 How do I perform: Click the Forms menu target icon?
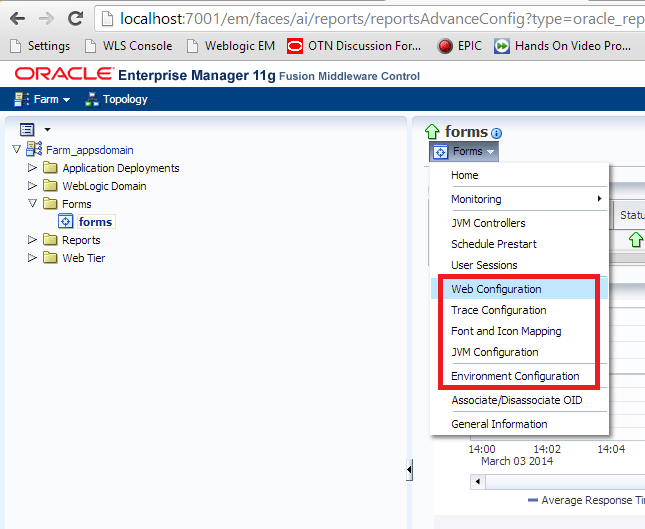point(441,152)
